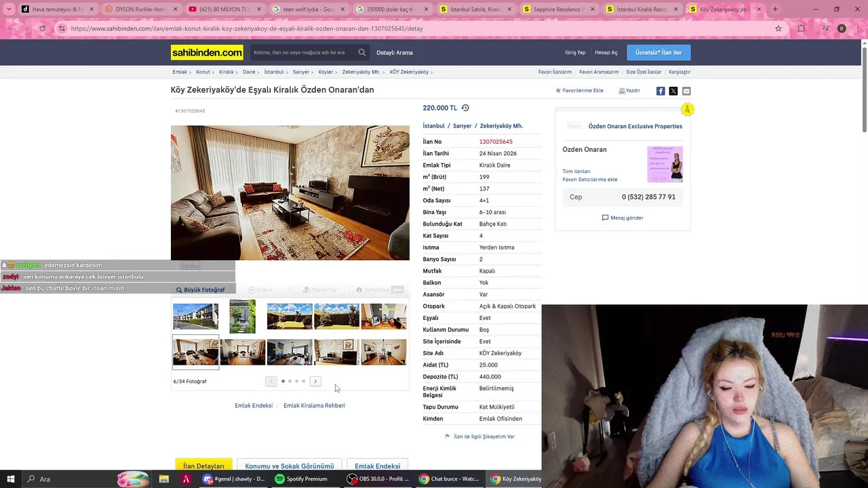Screen dimensions: 868x488
Task: Select the dining table thumbnail
Action: click(383, 352)
